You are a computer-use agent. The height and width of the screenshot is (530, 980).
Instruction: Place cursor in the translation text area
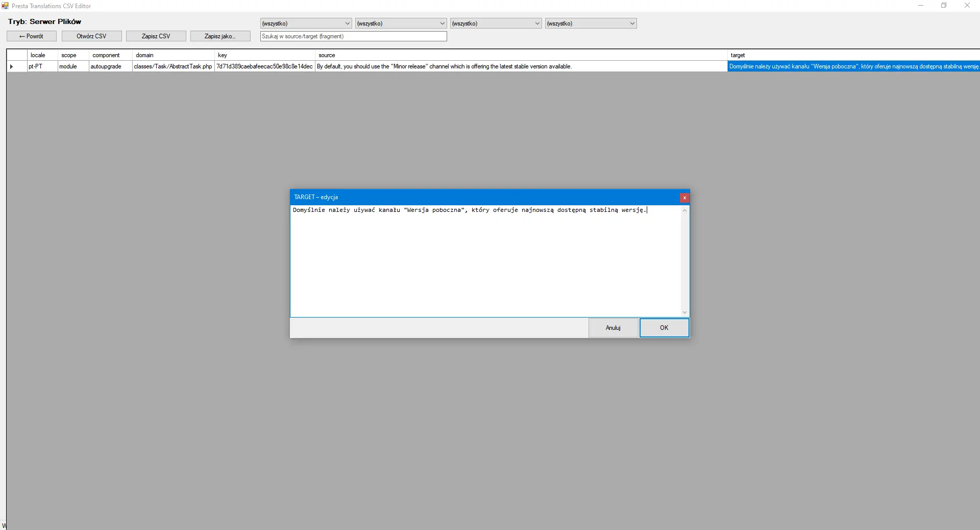pos(485,255)
